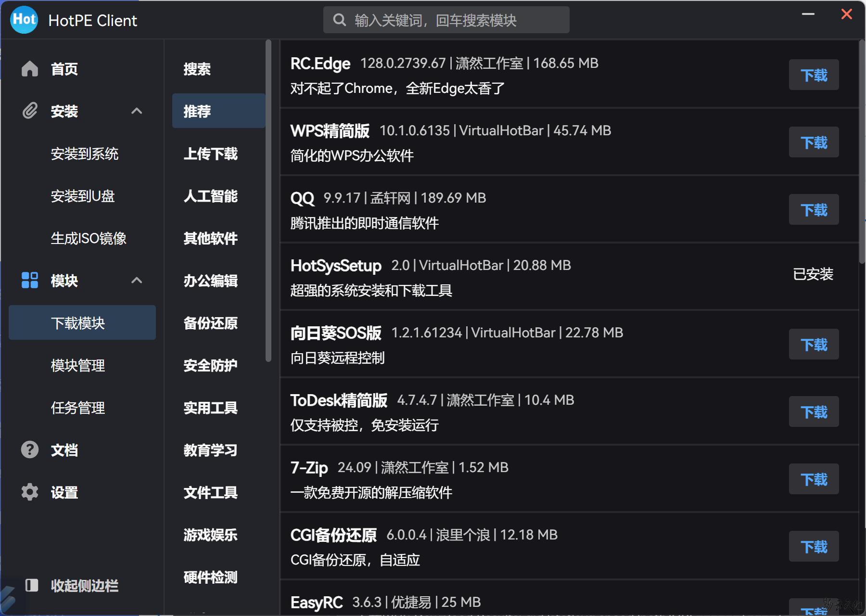Click 已安装 status for HotSysSetup
The height and width of the screenshot is (616, 866).
pyautogui.click(x=813, y=274)
